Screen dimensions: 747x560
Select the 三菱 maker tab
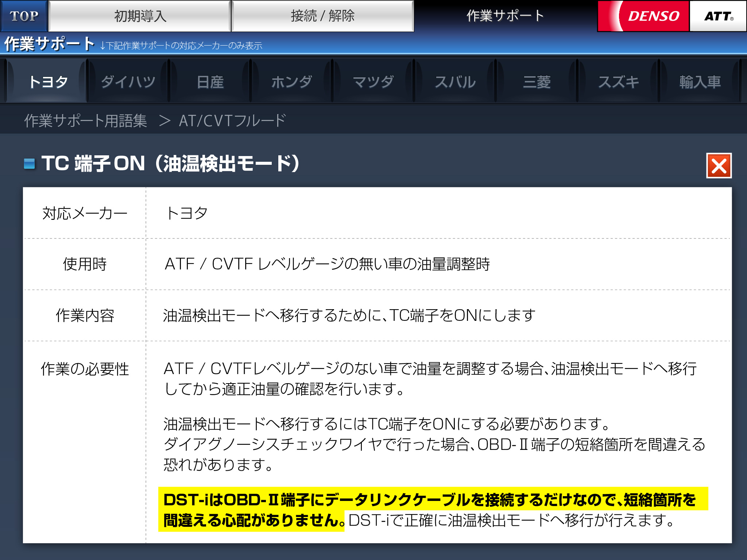pyautogui.click(x=537, y=82)
